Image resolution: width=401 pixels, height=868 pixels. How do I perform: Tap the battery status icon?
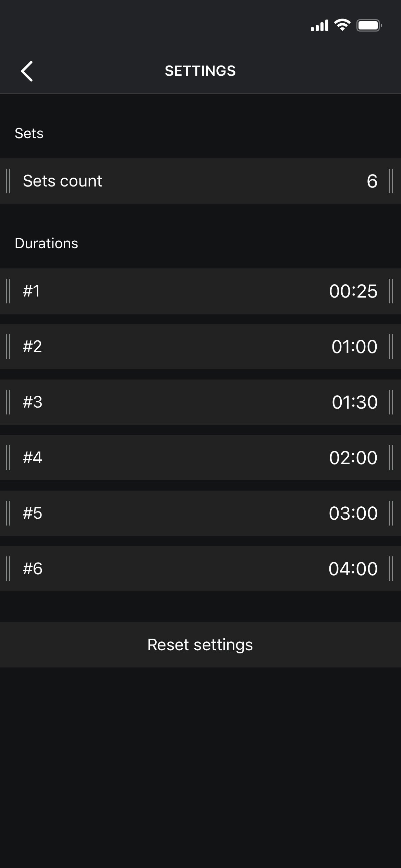(369, 25)
